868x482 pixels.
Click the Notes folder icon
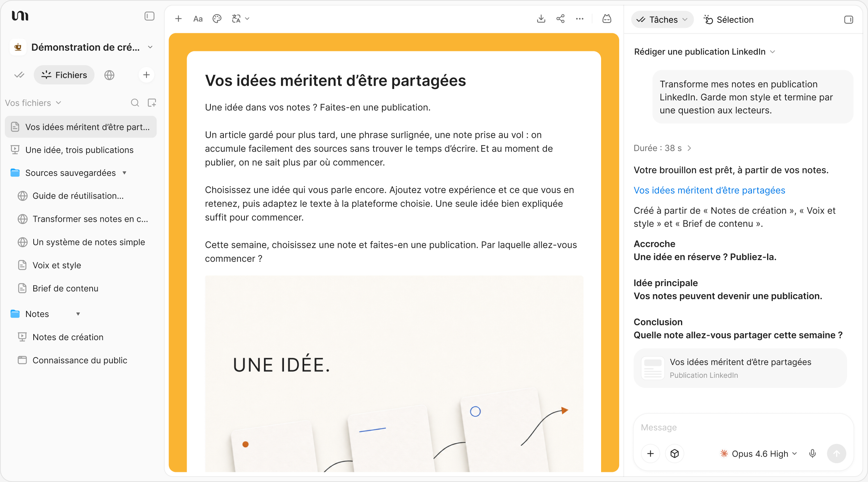pyautogui.click(x=15, y=314)
